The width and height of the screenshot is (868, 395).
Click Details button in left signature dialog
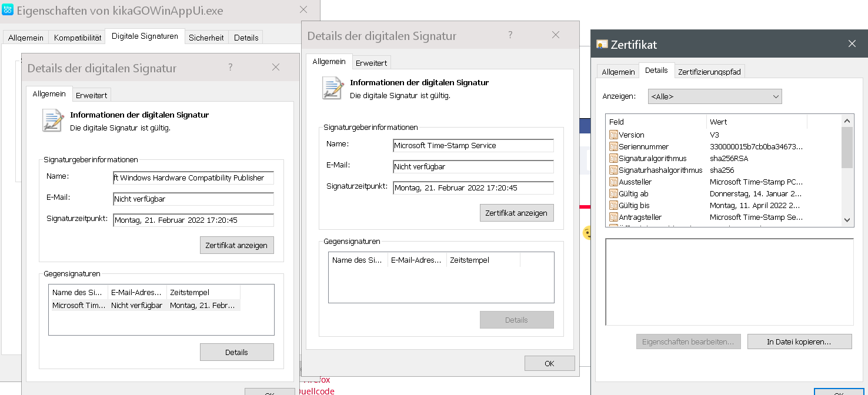pyautogui.click(x=236, y=352)
